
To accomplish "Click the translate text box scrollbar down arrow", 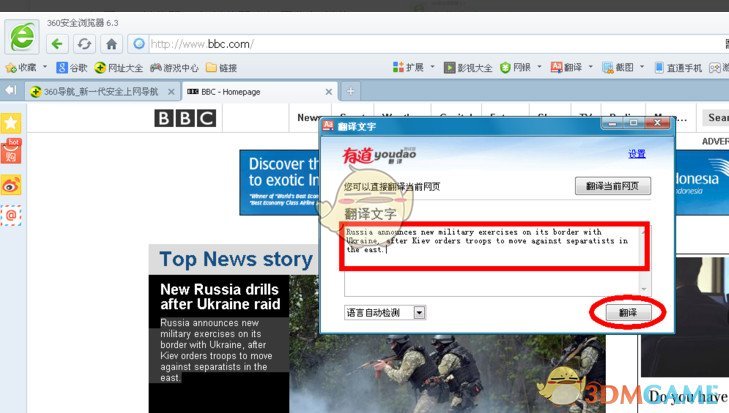I will coord(644,289).
